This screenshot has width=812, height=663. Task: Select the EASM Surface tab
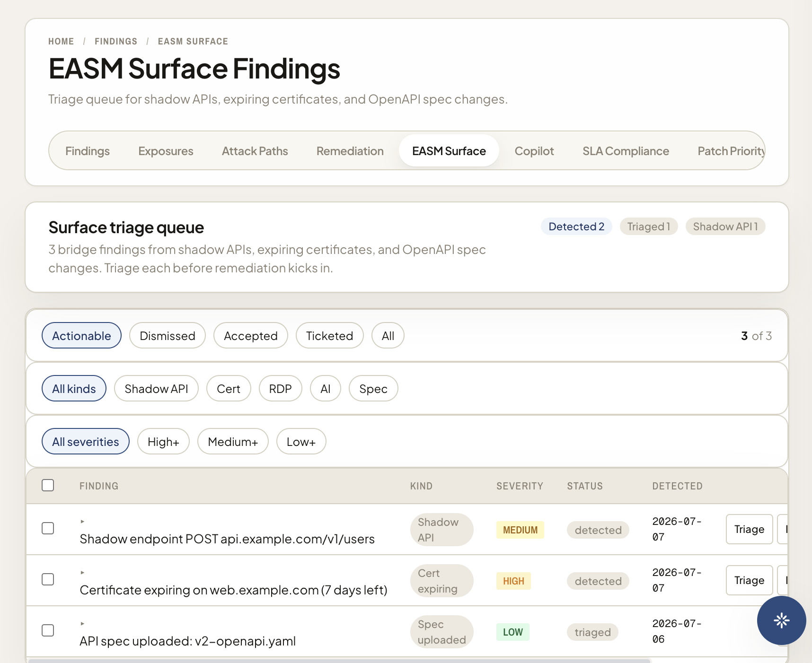[x=449, y=151]
